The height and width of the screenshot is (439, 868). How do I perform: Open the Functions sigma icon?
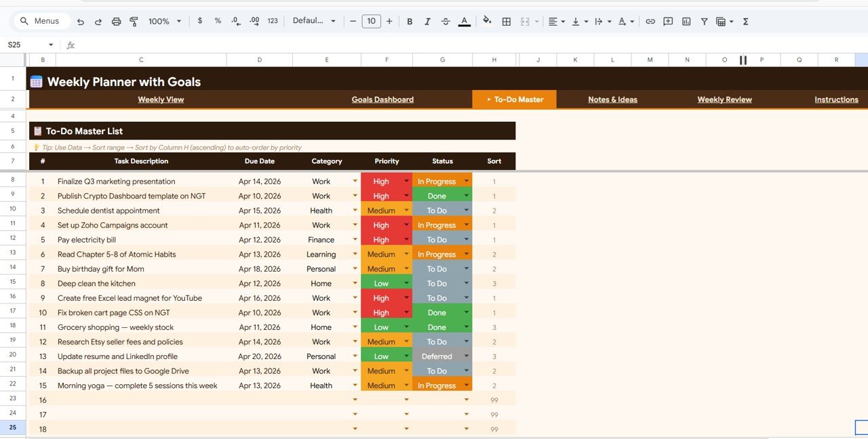[x=746, y=22]
